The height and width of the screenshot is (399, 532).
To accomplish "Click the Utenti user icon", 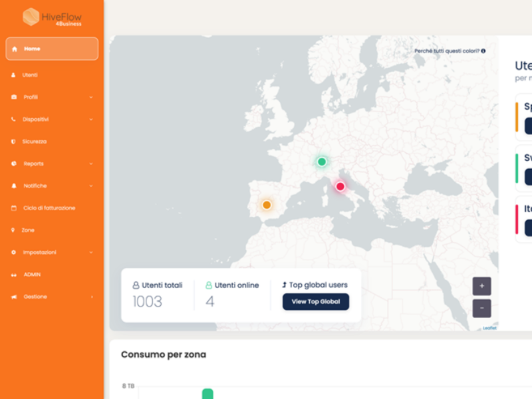I will (x=13, y=75).
